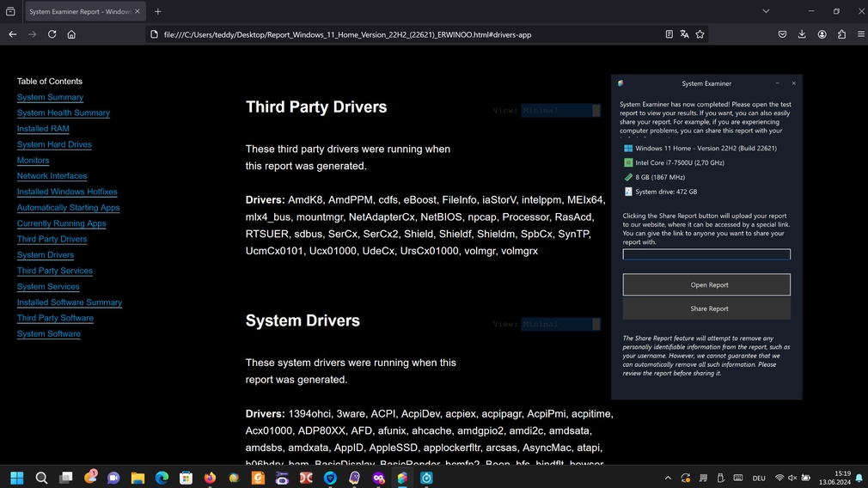Viewport: 868px width, 488px height.
Task: Go to Installed Software Summary
Action: tap(70, 302)
